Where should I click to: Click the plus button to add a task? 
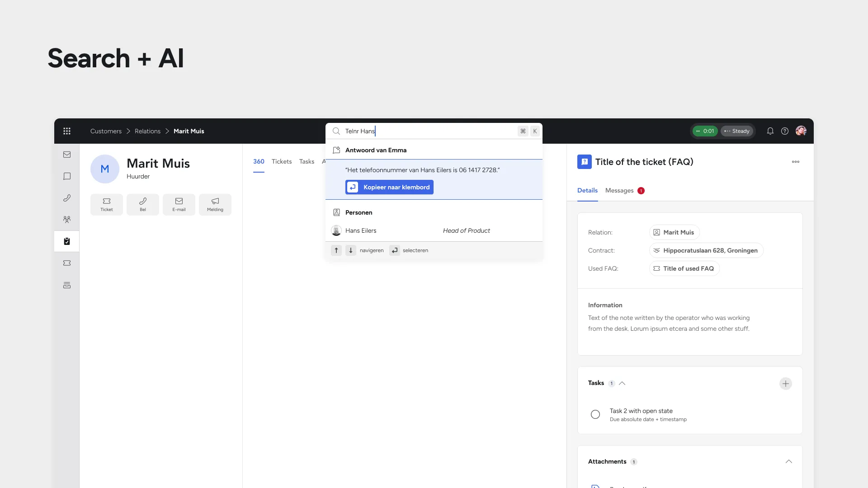(x=785, y=383)
